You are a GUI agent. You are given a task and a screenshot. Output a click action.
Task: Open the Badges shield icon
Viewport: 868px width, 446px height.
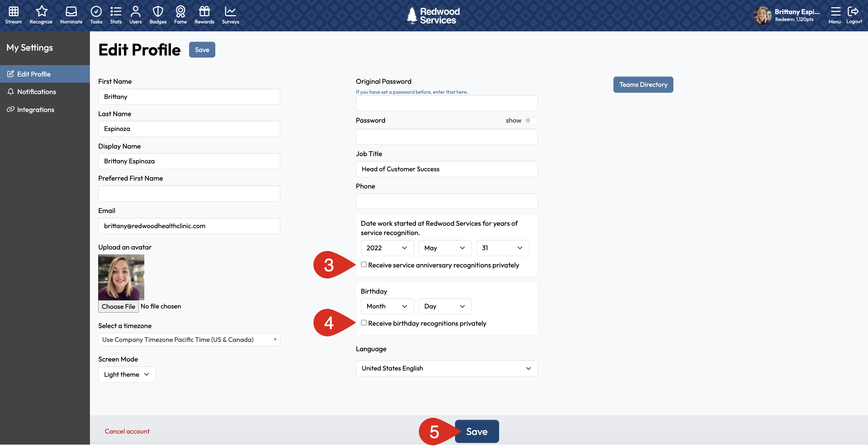pos(158,12)
